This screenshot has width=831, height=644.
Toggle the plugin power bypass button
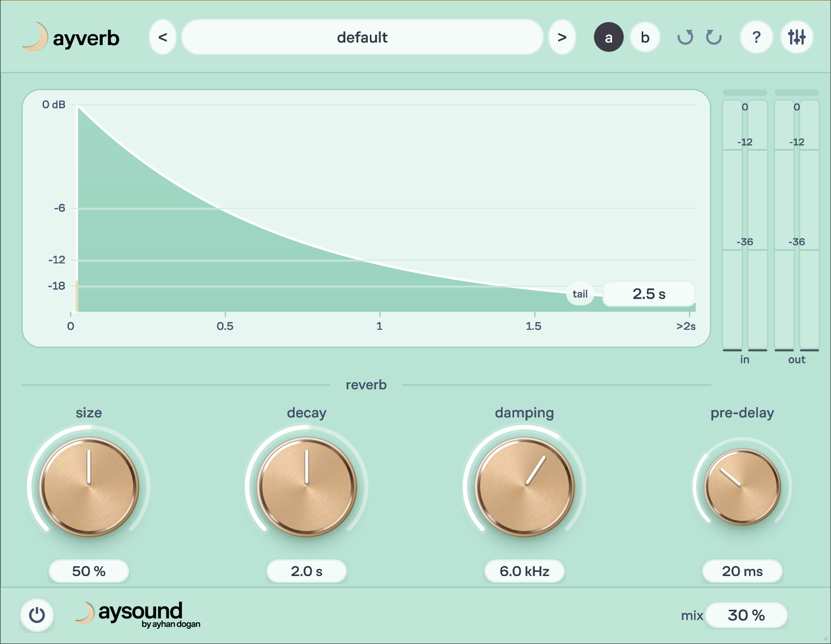tap(37, 615)
